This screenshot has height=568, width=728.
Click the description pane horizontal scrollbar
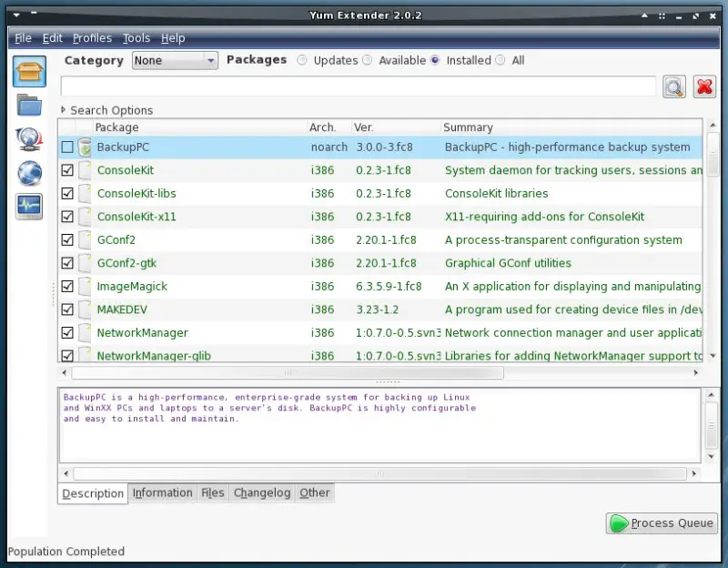[379, 473]
